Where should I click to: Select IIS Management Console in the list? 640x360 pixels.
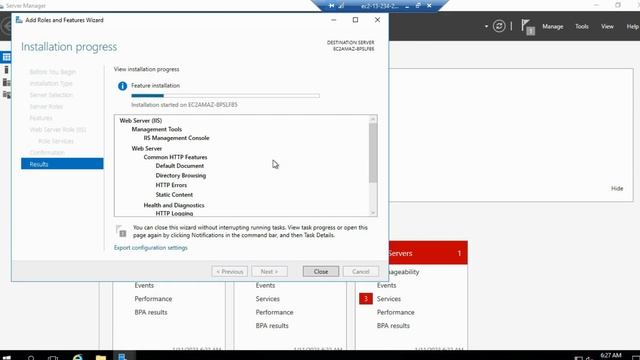tap(176, 138)
